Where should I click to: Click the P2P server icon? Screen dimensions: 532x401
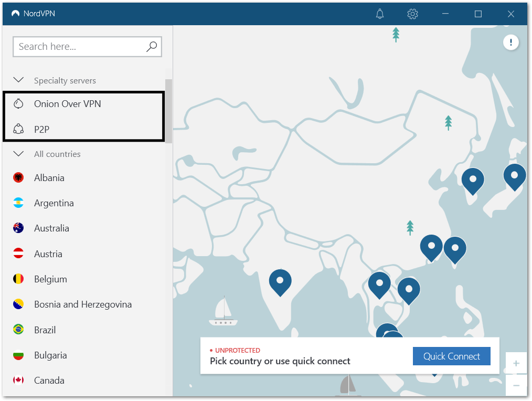18,129
